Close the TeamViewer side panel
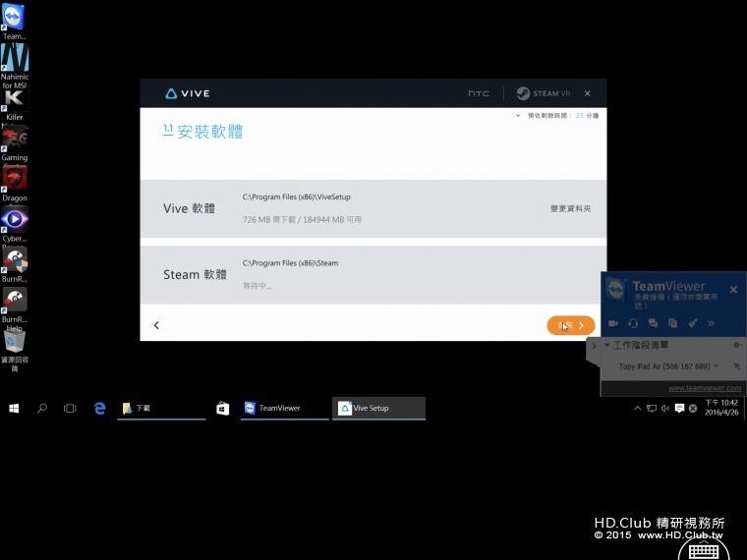The width and height of the screenshot is (747, 560). pos(733,289)
